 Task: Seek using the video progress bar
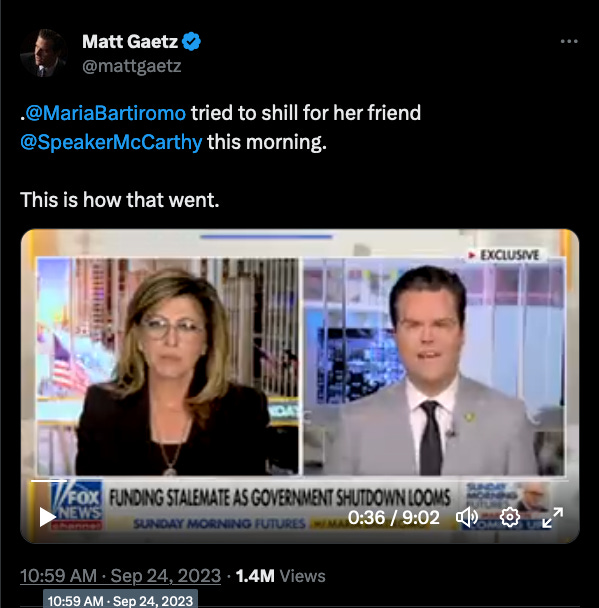coord(300,481)
